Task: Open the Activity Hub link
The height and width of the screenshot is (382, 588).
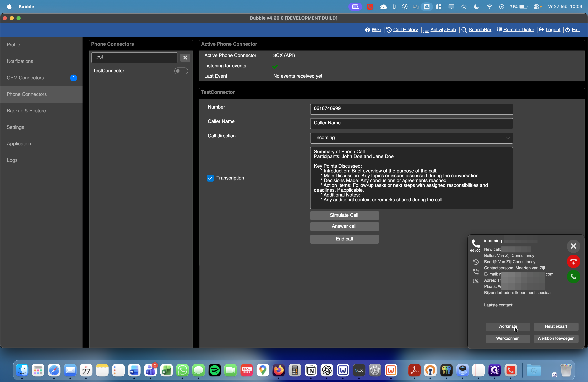Action: (443, 30)
